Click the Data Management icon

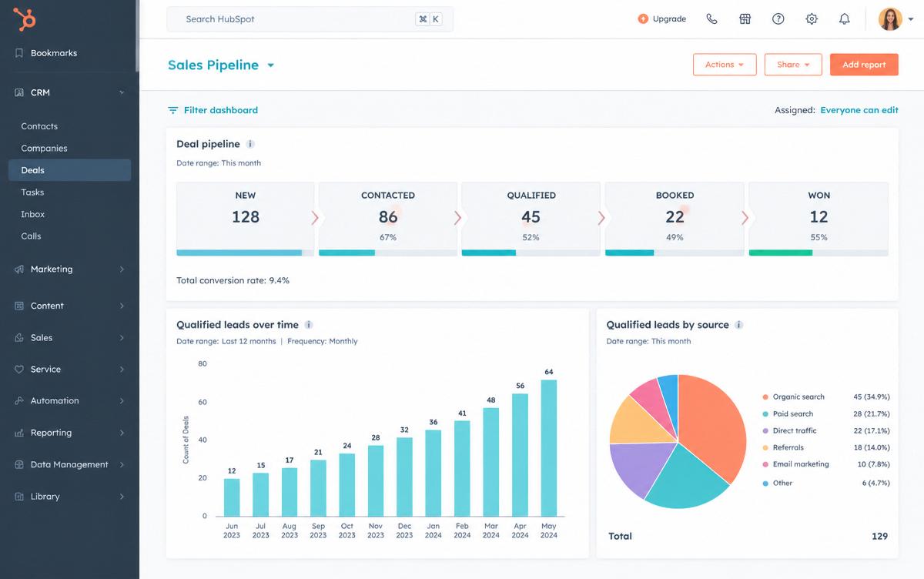(19, 465)
